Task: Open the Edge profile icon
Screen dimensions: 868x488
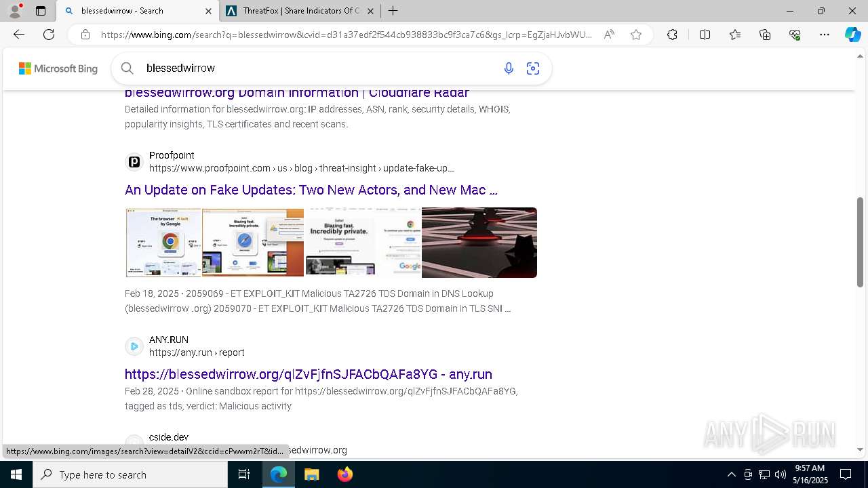Action: pyautogui.click(x=15, y=10)
